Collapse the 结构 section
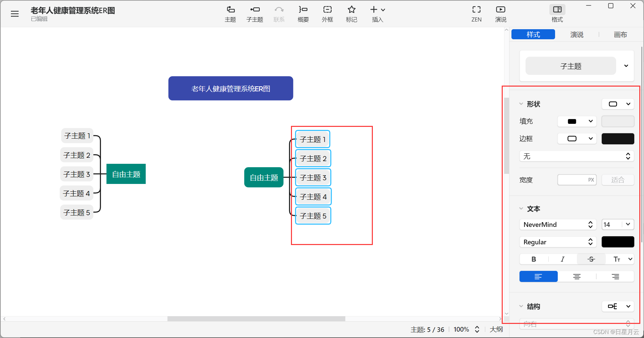Screen dimensions: 644x338 click(521, 306)
